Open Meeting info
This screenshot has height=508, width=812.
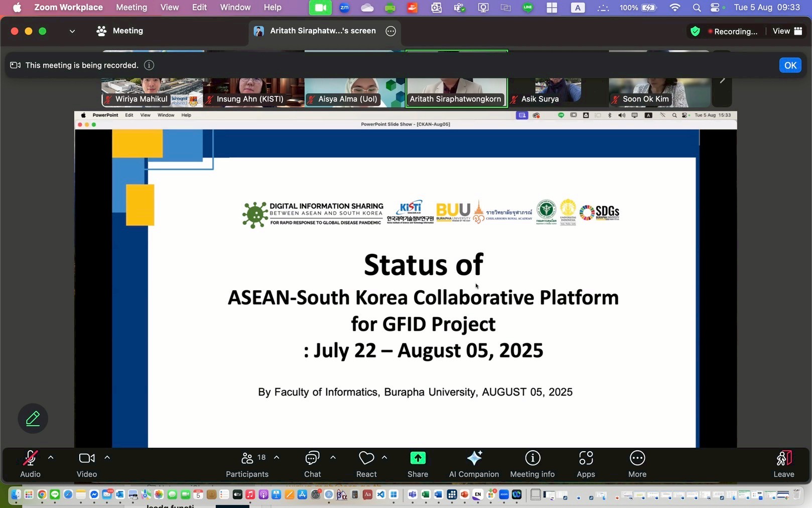[x=532, y=464]
